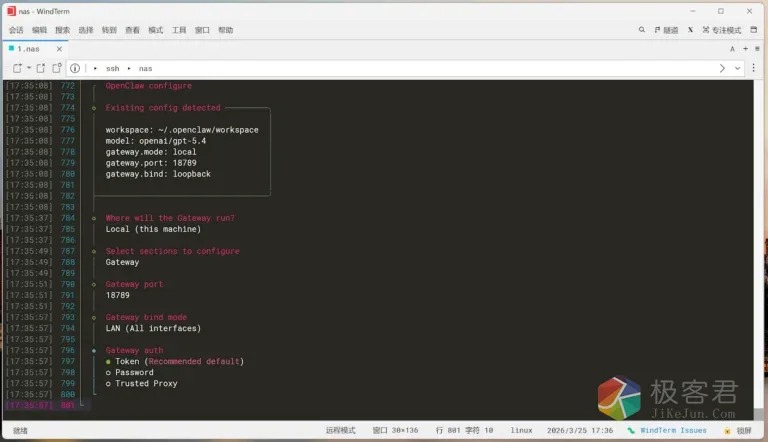Screen dimensions: 768x442
Task: Click the new session icon in toolbar
Action: (x=15, y=68)
